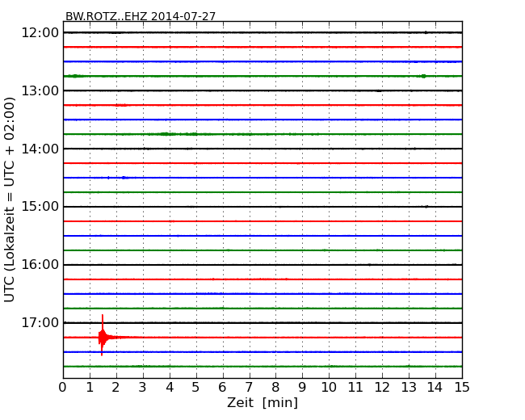Screen dimensions: 525x420
Task: Click the x-axis tick label 5
Action: 196,388
